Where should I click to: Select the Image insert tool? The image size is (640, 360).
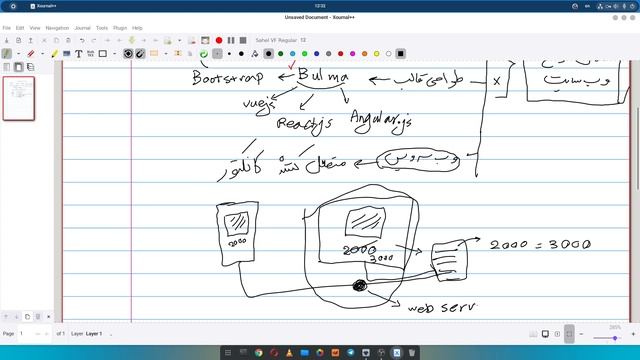[x=67, y=53]
